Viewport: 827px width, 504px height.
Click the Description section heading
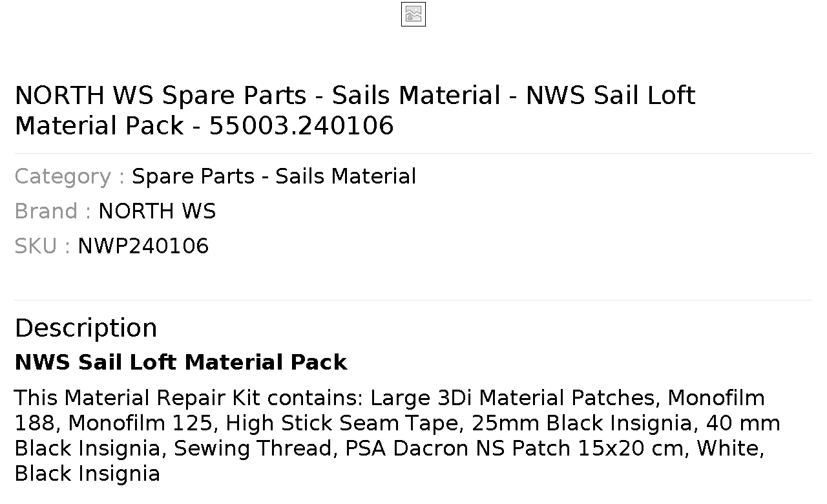tap(86, 328)
